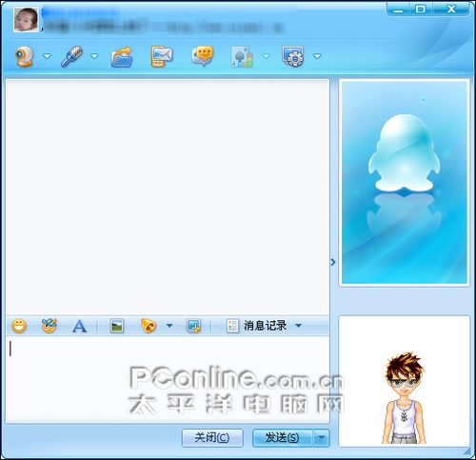Open the video chat options arrow

pos(47,56)
